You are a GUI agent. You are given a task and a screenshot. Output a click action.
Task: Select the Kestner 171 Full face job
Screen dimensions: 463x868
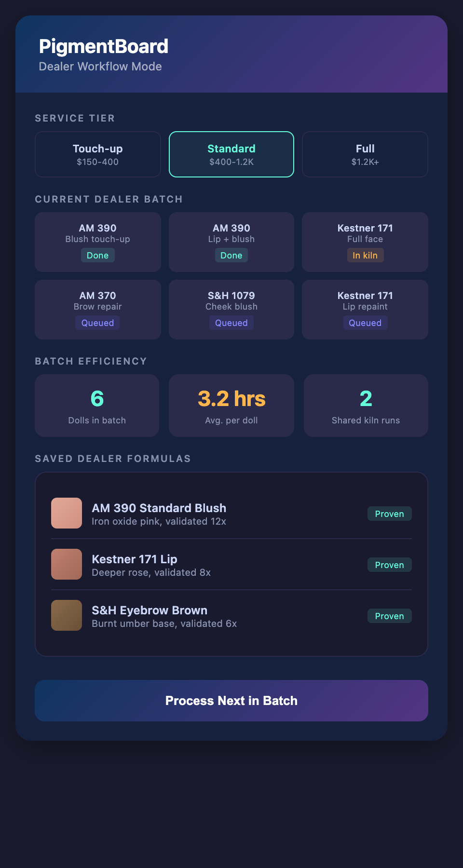(x=365, y=241)
